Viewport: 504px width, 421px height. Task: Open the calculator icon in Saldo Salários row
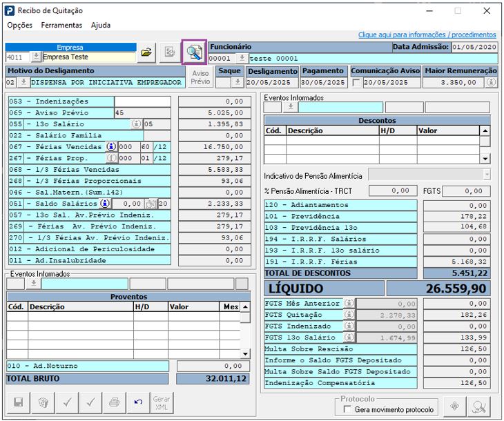coord(150,204)
